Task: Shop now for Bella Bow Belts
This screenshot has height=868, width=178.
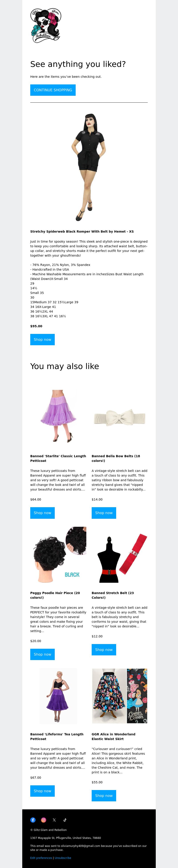Action: pyautogui.click(x=104, y=513)
